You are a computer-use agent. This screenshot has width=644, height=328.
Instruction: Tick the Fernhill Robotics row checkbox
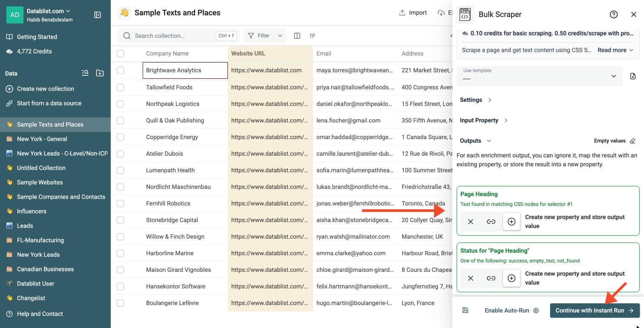[121, 203]
